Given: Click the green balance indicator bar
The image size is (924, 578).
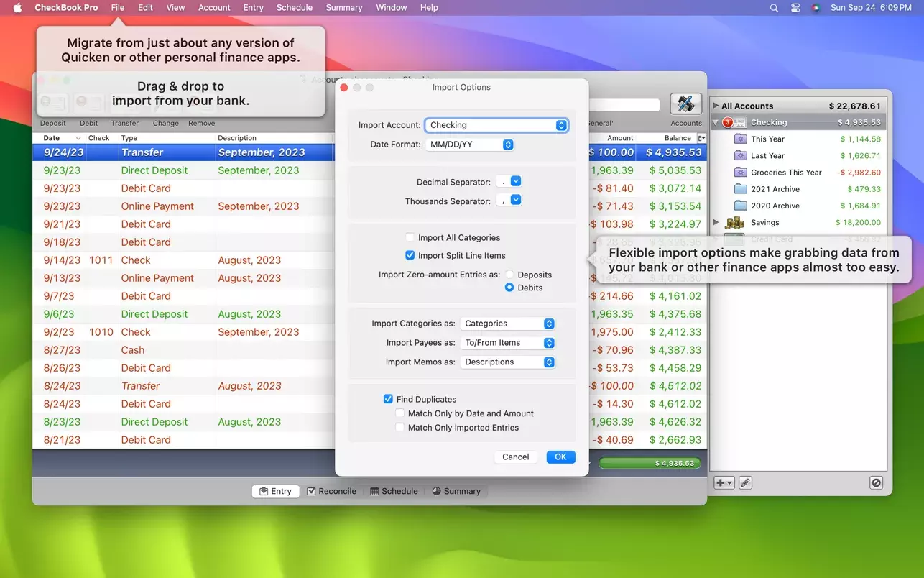Looking at the screenshot, I should click(x=650, y=463).
